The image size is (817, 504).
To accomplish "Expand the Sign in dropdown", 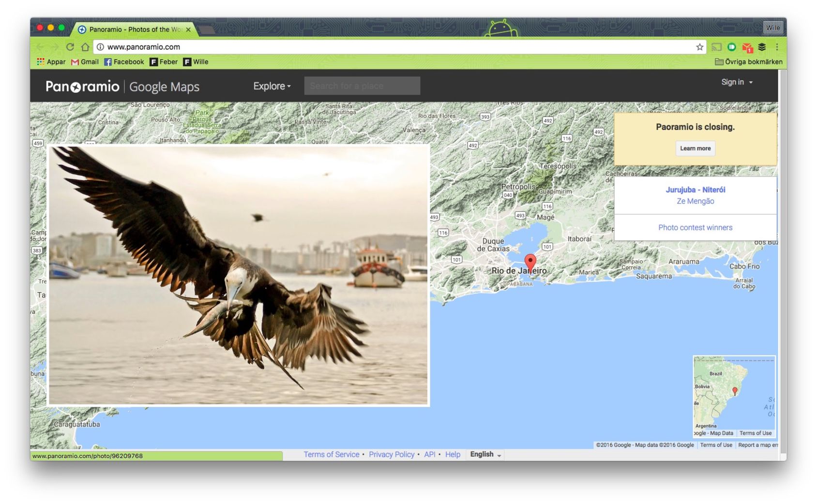I will click(737, 82).
